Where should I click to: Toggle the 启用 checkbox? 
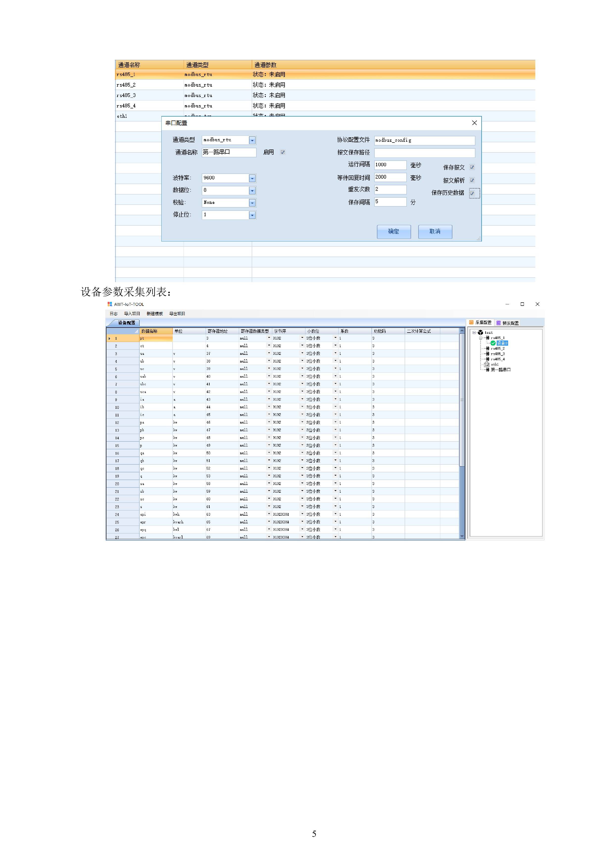click(282, 152)
